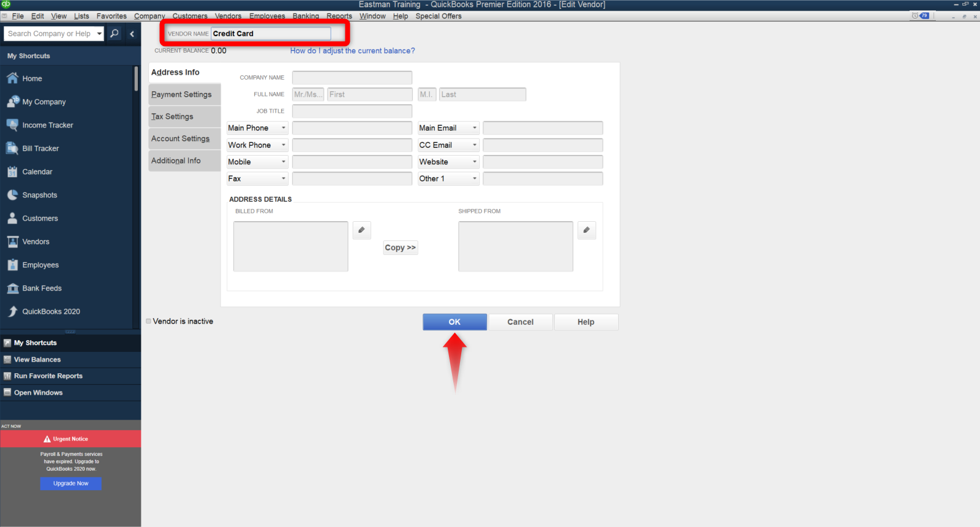Viewport: 980px width, 527px height.
Task: Open the Banking menu
Action: click(306, 16)
